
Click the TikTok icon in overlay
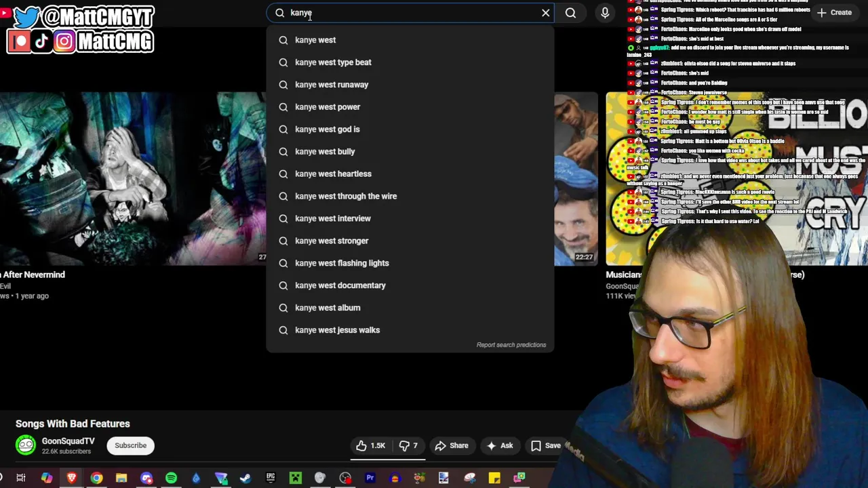tap(41, 42)
